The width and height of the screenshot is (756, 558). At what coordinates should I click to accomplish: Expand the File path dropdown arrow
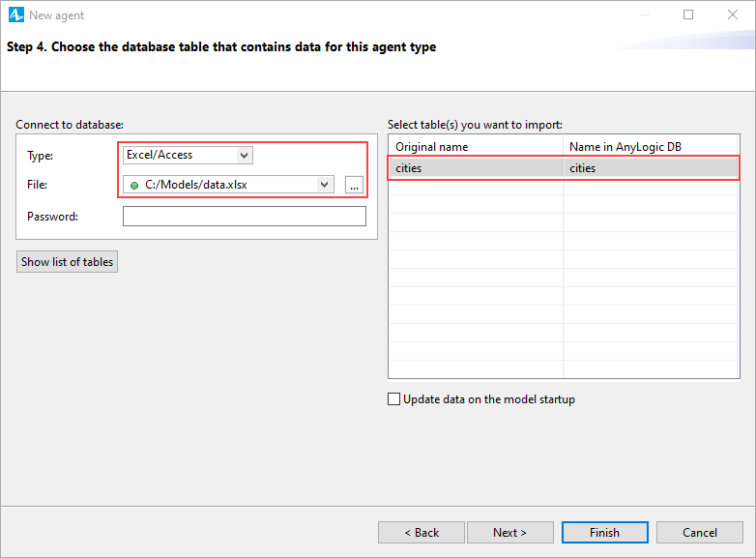[x=325, y=185]
